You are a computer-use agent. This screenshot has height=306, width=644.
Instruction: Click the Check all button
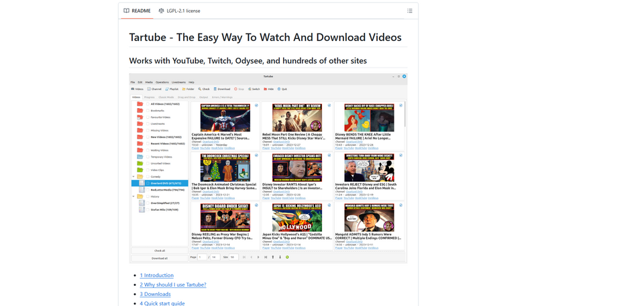point(160,250)
